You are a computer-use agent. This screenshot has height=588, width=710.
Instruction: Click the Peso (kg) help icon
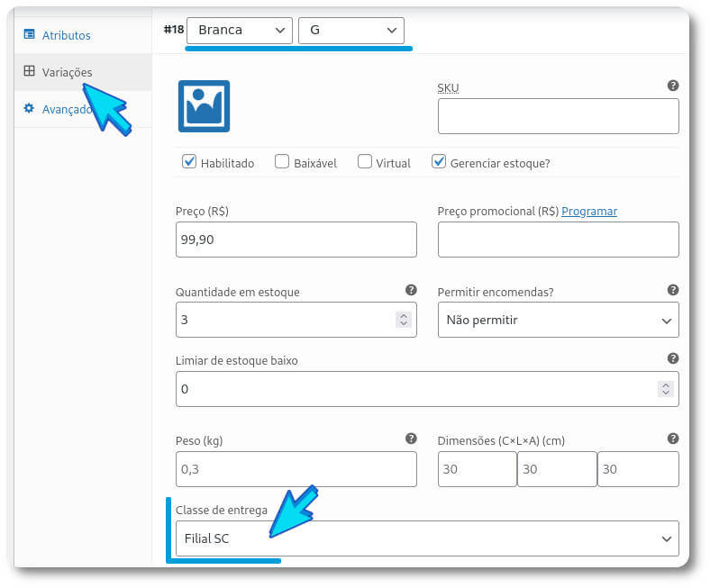click(411, 439)
